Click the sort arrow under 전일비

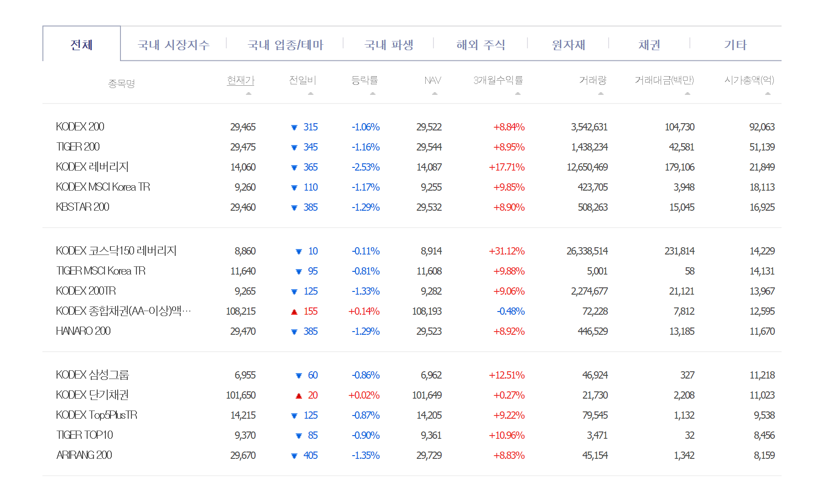click(311, 94)
